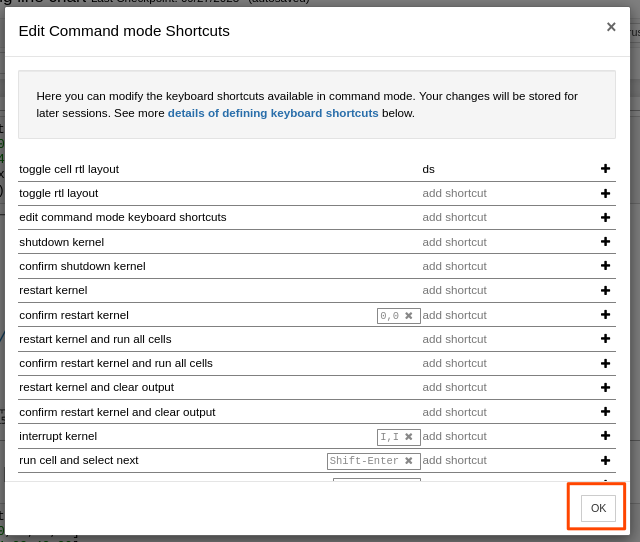
Task: Click plus icon for toggle rtl layout row
Action: pos(605,193)
